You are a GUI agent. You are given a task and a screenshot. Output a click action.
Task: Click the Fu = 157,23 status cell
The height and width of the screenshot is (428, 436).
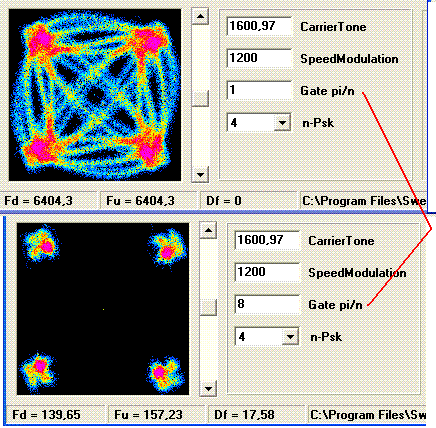[155, 415]
